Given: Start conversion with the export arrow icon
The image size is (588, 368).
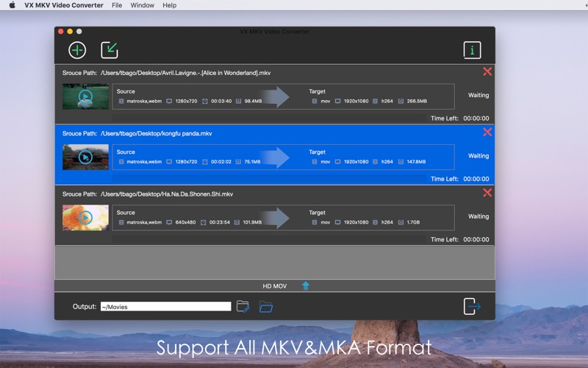Looking at the screenshot, I should (472, 306).
